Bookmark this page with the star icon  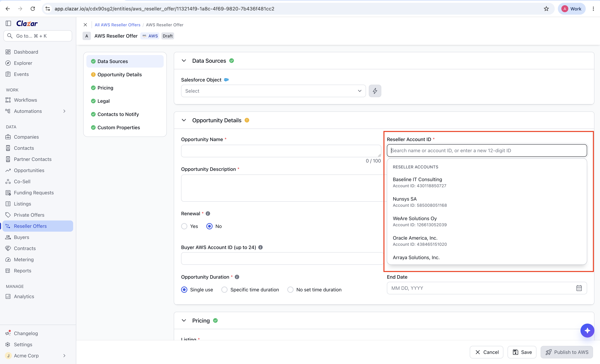[546, 9]
